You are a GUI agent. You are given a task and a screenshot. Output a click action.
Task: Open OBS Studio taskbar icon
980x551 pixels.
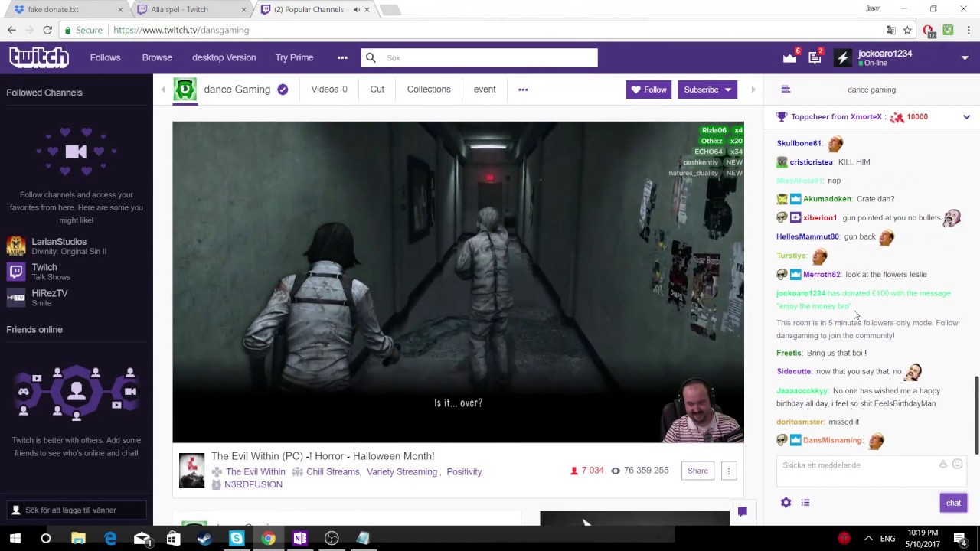(332, 538)
